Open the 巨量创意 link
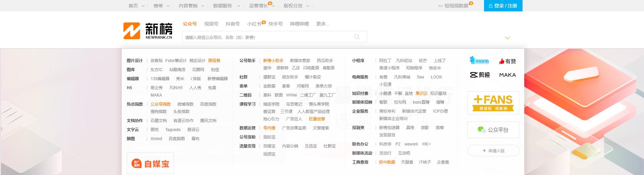 point(317,119)
